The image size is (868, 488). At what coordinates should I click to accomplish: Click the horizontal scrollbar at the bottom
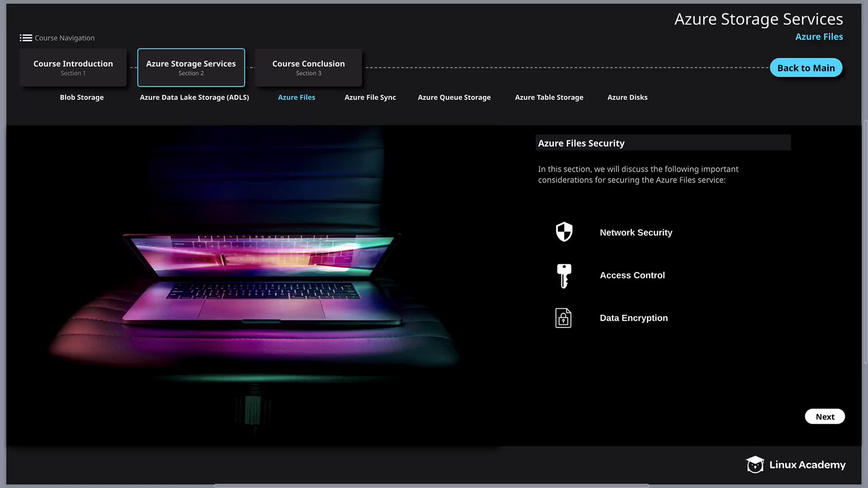(431, 485)
